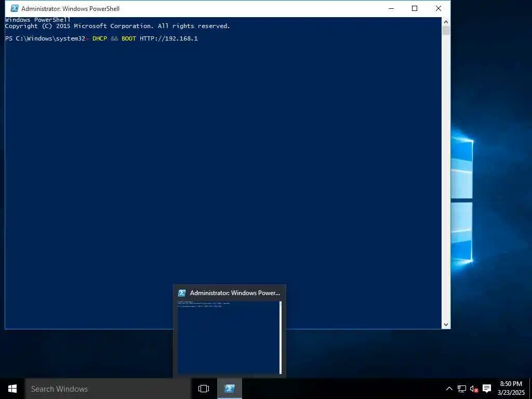Click the BOOT text in the command line
Image resolution: width=532 pixels, height=399 pixels.
[129, 38]
